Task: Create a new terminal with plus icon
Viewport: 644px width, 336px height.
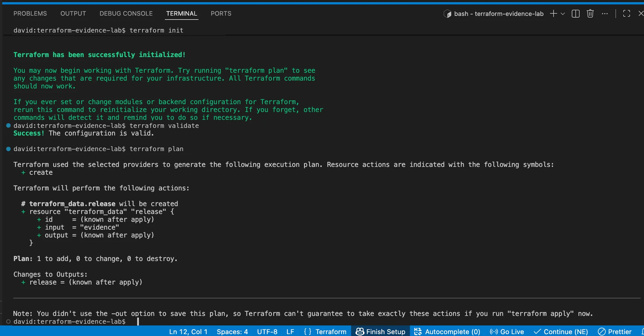Action: pos(554,14)
